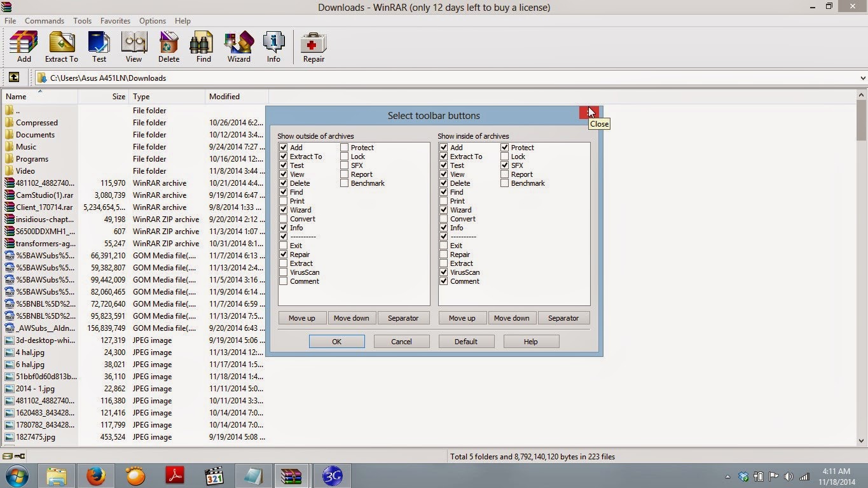868x488 pixels.
Task: Click the volume speaker tray icon
Action: (x=789, y=477)
